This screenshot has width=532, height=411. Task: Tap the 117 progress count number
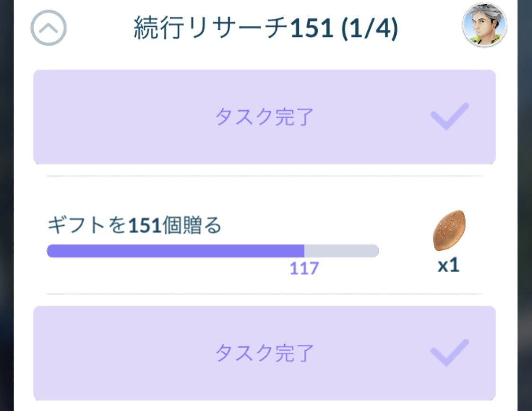pos(304,269)
